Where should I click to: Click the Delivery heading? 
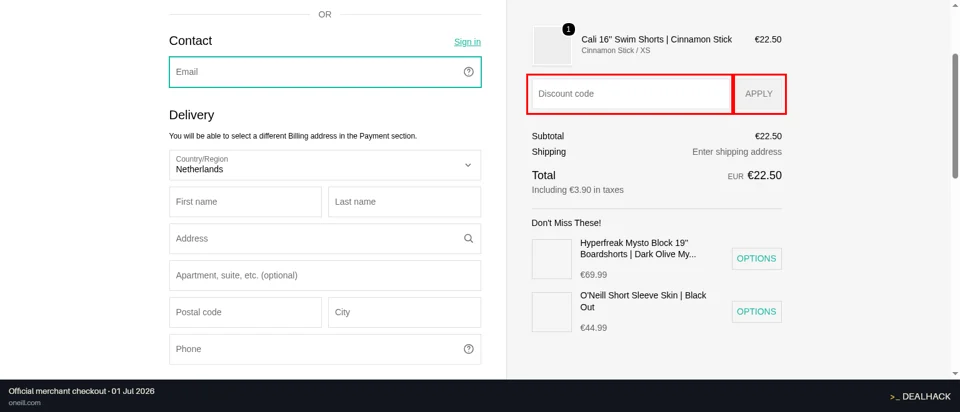[192, 115]
